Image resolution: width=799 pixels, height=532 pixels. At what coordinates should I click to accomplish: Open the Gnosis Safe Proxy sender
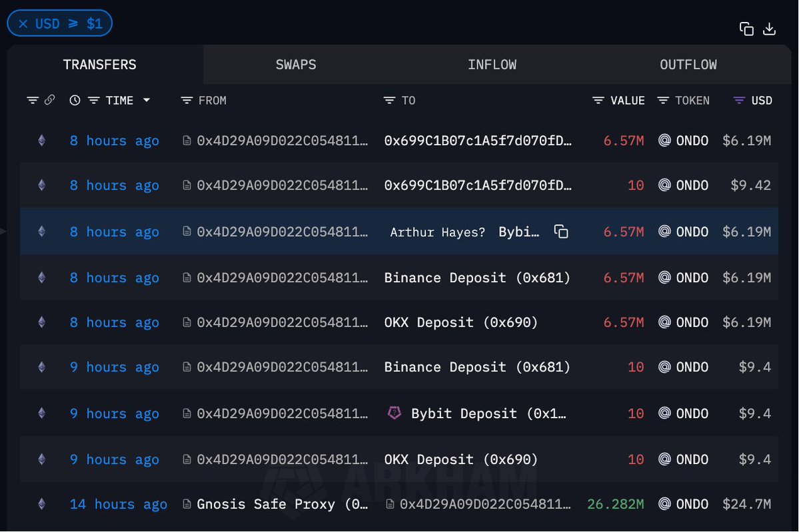283,504
